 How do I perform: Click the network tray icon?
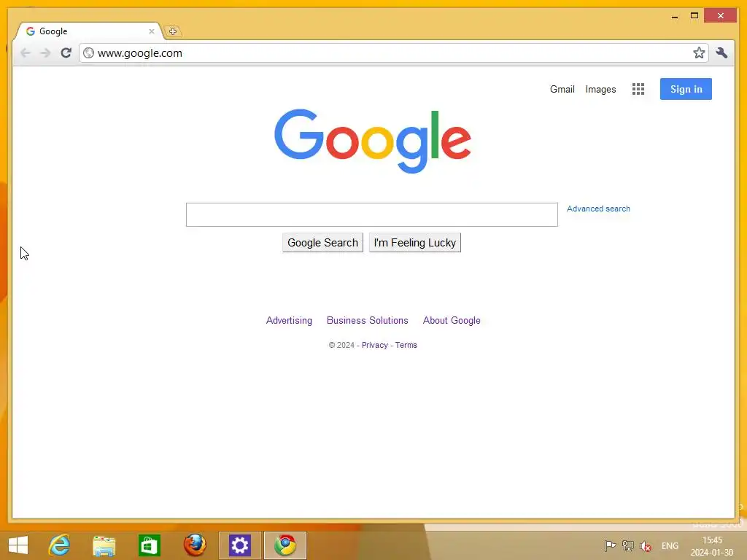click(628, 545)
